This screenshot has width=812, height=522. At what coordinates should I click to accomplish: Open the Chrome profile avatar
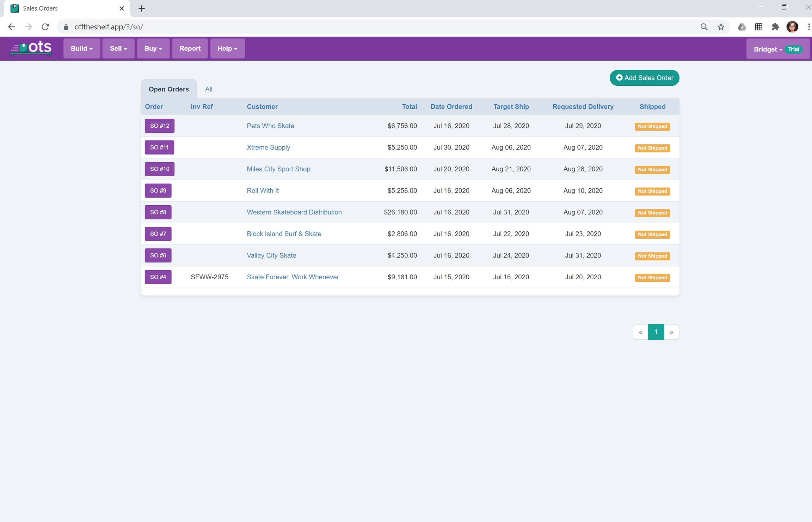792,27
